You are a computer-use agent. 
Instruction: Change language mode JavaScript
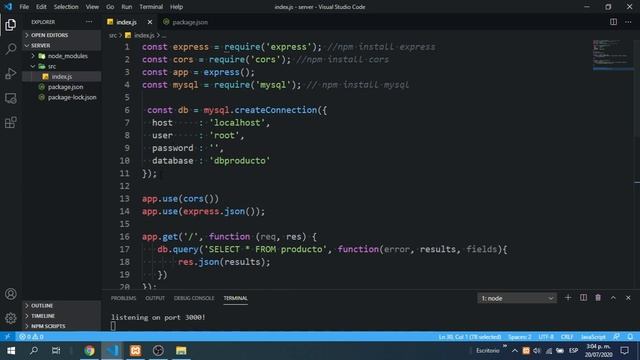click(x=593, y=337)
